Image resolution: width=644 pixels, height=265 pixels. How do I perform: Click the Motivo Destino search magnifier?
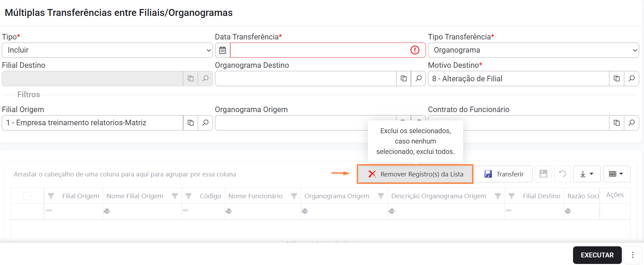[x=632, y=79]
